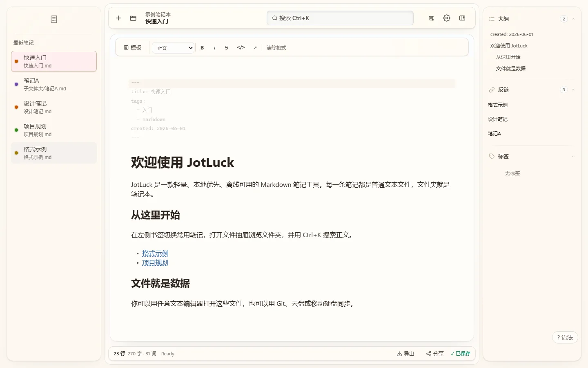The height and width of the screenshot is (368, 588).
Task: Click the plus icon to create a new note
Action: (118, 18)
